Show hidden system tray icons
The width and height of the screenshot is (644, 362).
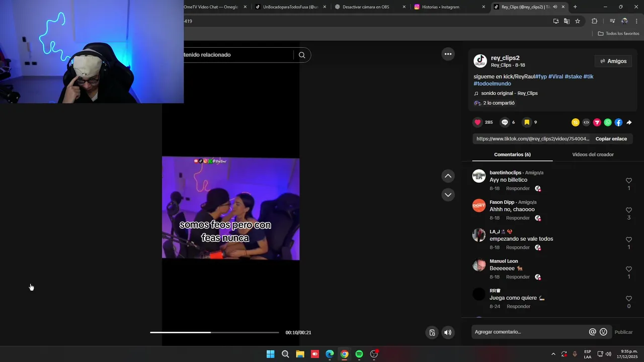click(x=553, y=354)
